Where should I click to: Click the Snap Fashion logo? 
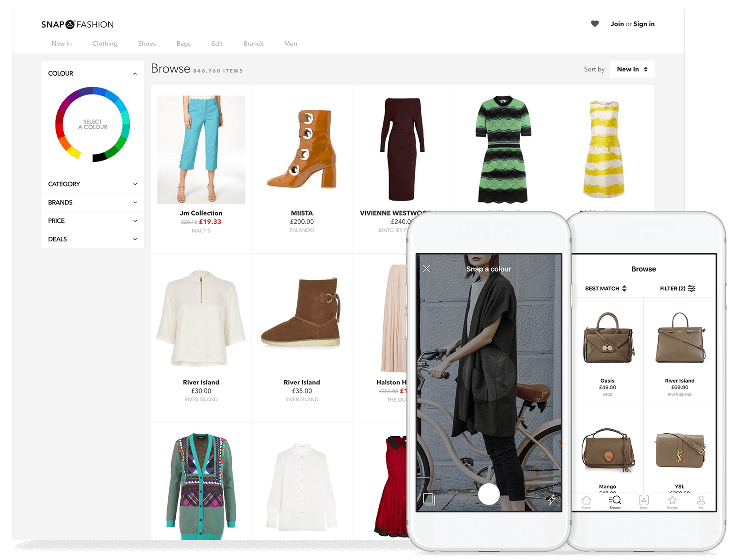coord(77,24)
